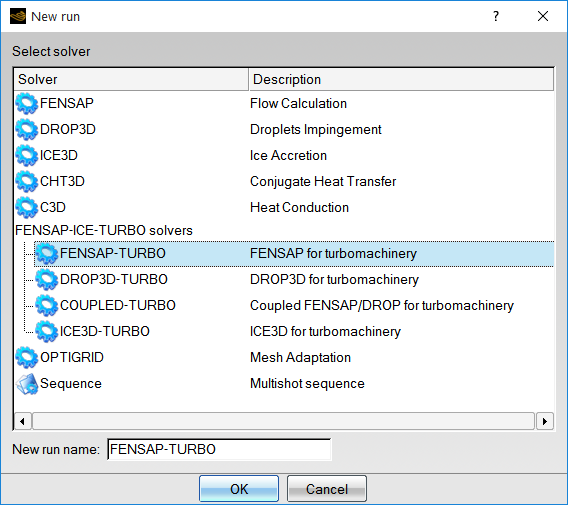The image size is (568, 505).
Task: Select the FENSAP solver gear icon
Action: click(27, 104)
